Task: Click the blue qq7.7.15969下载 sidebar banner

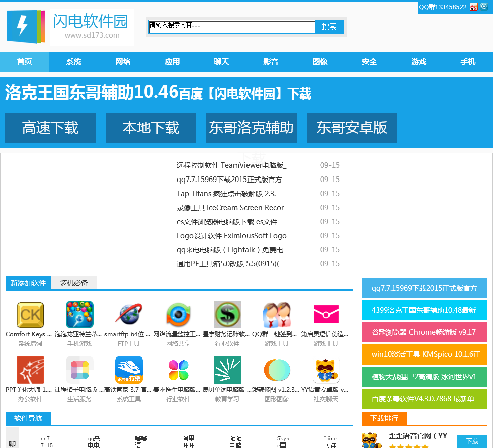Action: 425,288
